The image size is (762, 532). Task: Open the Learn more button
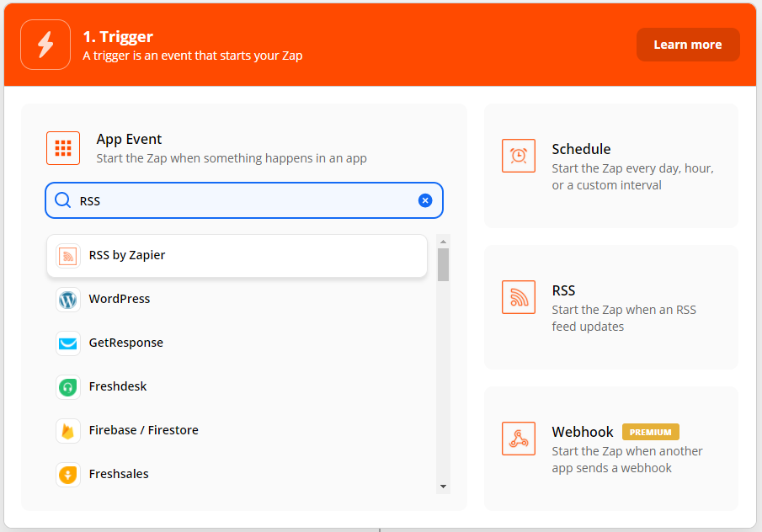pyautogui.click(x=688, y=45)
